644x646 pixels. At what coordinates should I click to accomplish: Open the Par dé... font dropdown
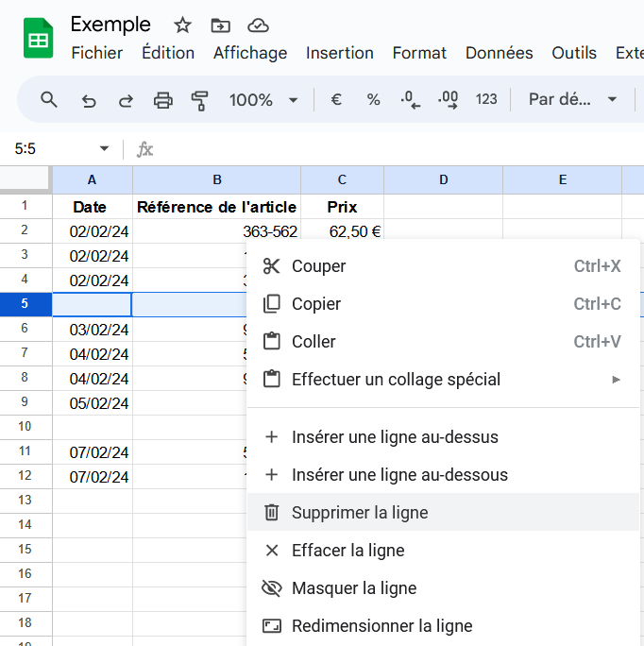572,99
